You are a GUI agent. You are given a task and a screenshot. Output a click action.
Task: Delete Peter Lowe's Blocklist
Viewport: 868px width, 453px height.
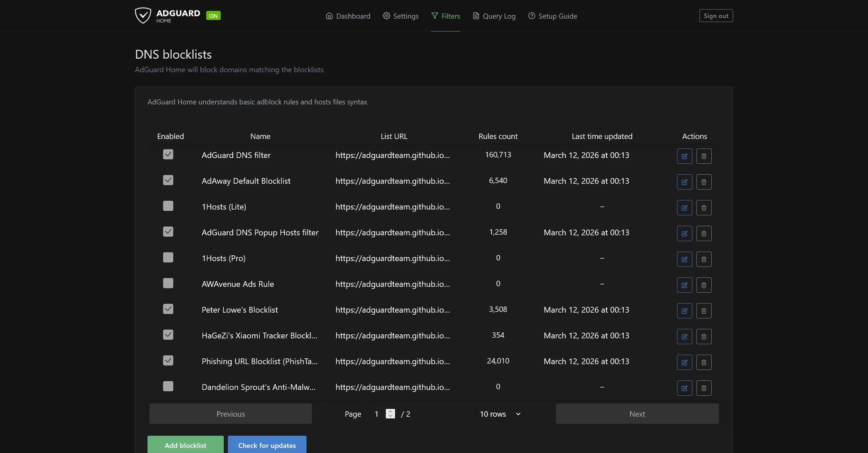[704, 311]
